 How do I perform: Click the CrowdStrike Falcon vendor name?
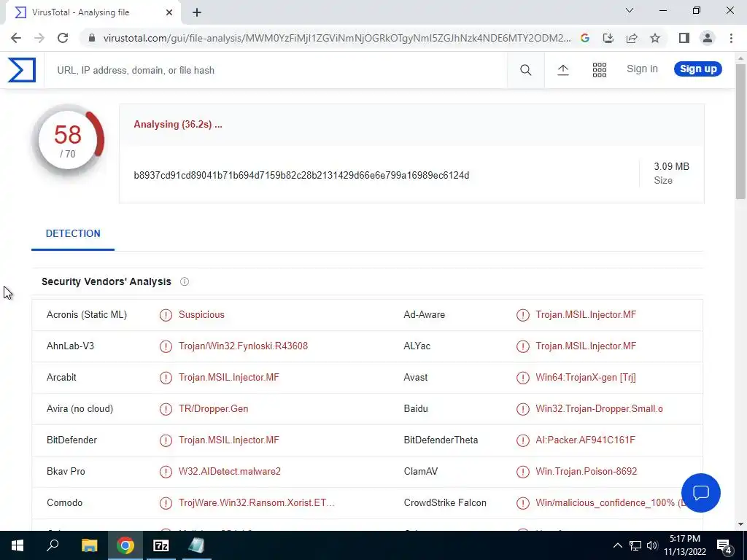[445, 503]
